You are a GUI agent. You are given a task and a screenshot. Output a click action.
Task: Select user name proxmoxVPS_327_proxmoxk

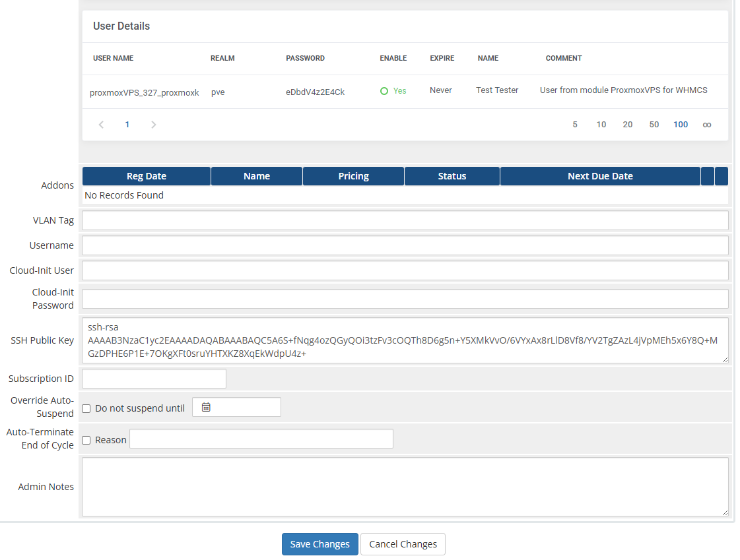[144, 93]
